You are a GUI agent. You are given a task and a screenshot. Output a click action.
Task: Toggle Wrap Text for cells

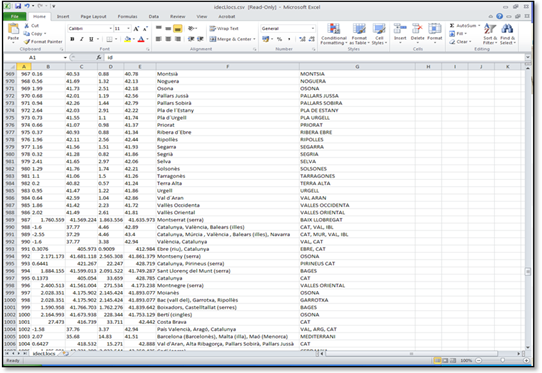click(224, 28)
